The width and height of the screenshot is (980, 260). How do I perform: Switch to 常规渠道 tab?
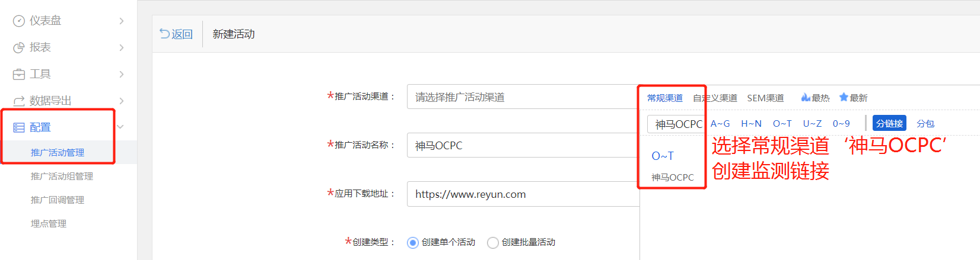664,98
